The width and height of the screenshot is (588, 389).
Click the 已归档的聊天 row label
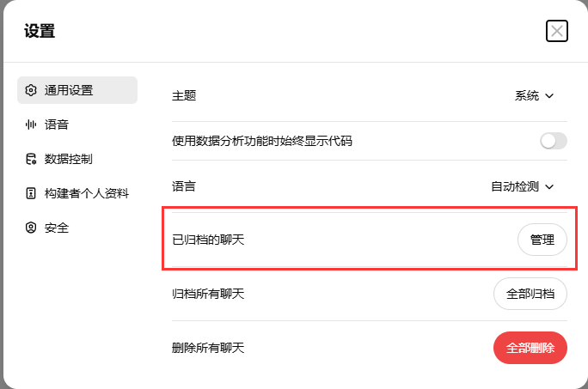[x=208, y=240]
